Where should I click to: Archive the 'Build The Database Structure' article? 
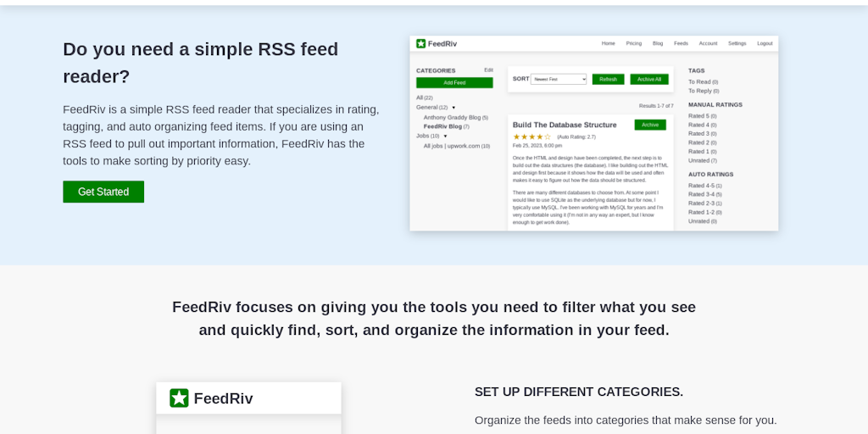click(649, 125)
